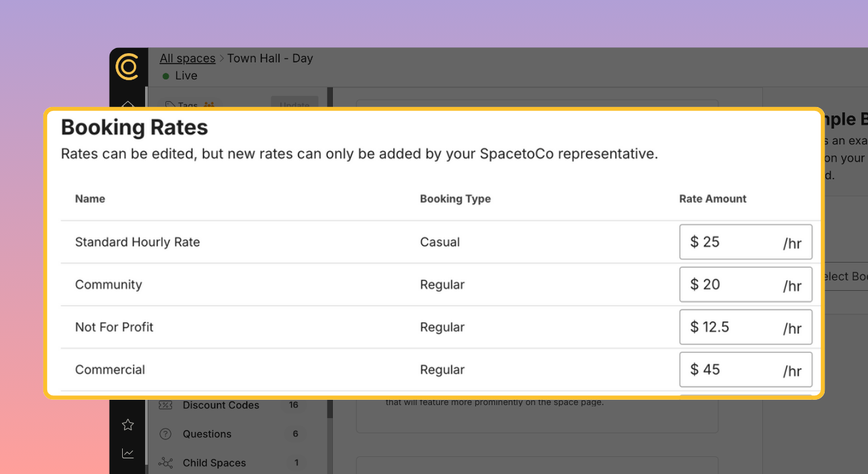
Task: Follow the All spaces breadcrumb link
Action: click(188, 58)
